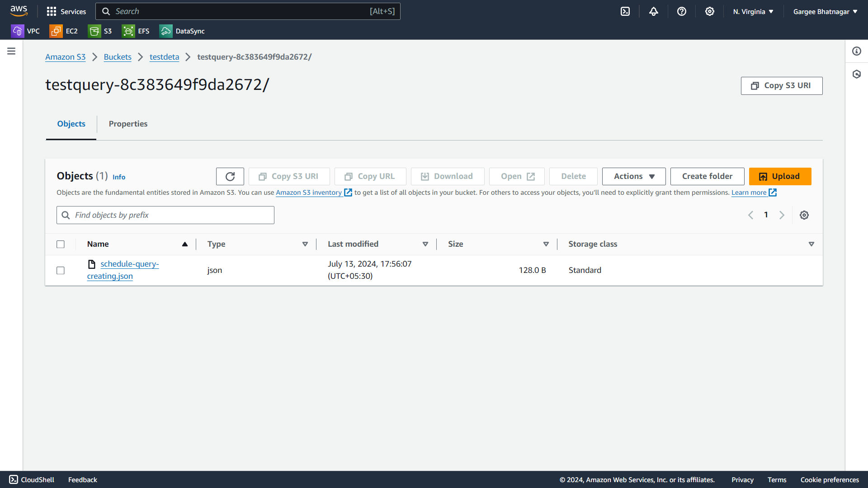
Task: Check the schedule-query-creating.json row checkbox
Action: pos(61,270)
